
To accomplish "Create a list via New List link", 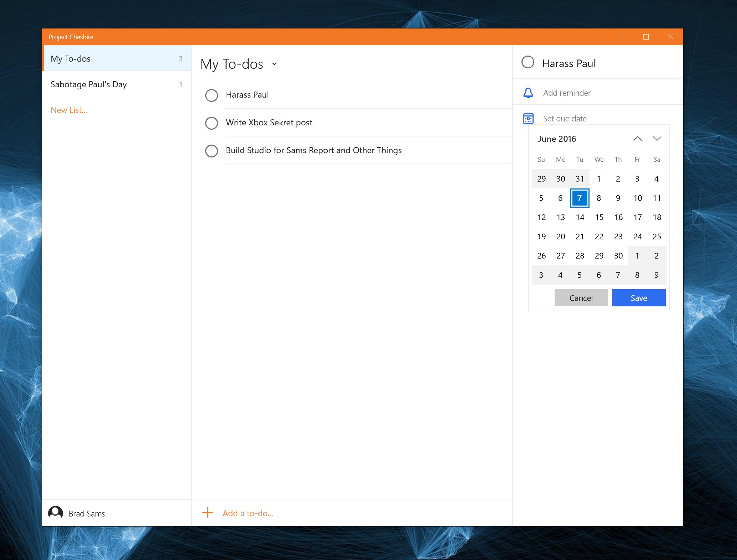I will pos(69,110).
